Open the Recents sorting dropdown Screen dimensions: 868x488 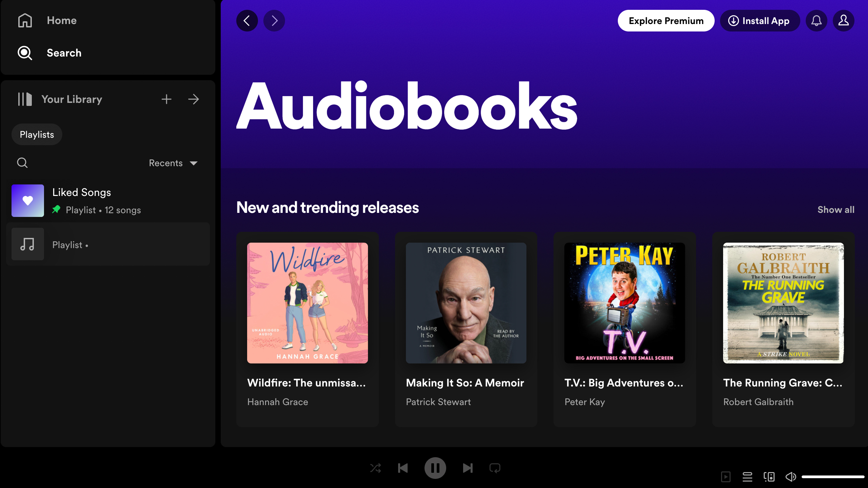pyautogui.click(x=173, y=163)
